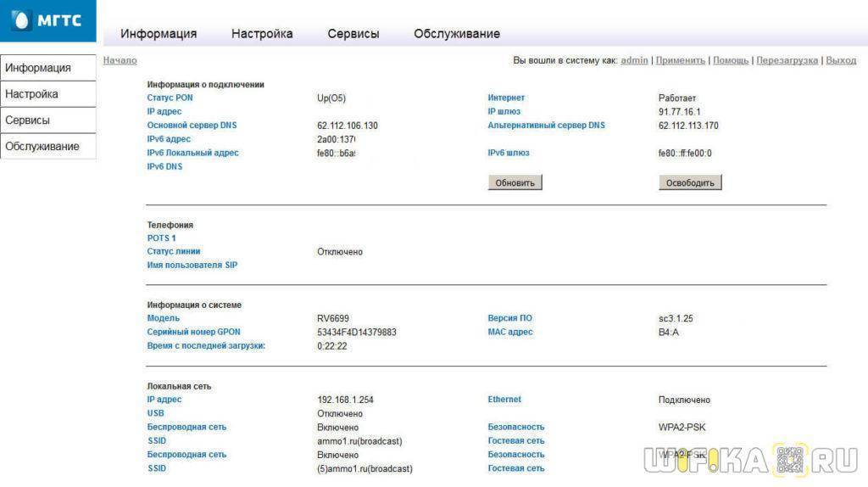Select Настройка in the left sidebar
Screen dimensions: 868x487
click(32, 94)
